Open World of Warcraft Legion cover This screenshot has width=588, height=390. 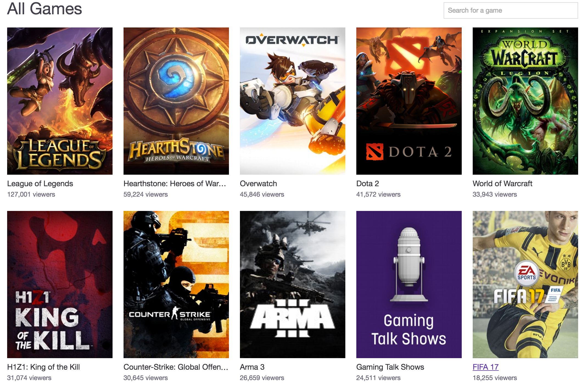[525, 101]
